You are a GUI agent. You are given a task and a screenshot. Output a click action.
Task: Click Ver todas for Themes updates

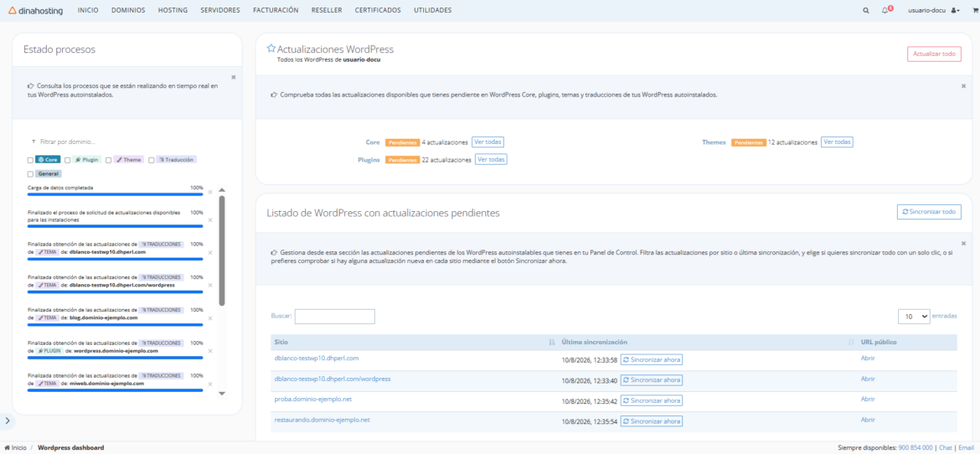tap(837, 142)
